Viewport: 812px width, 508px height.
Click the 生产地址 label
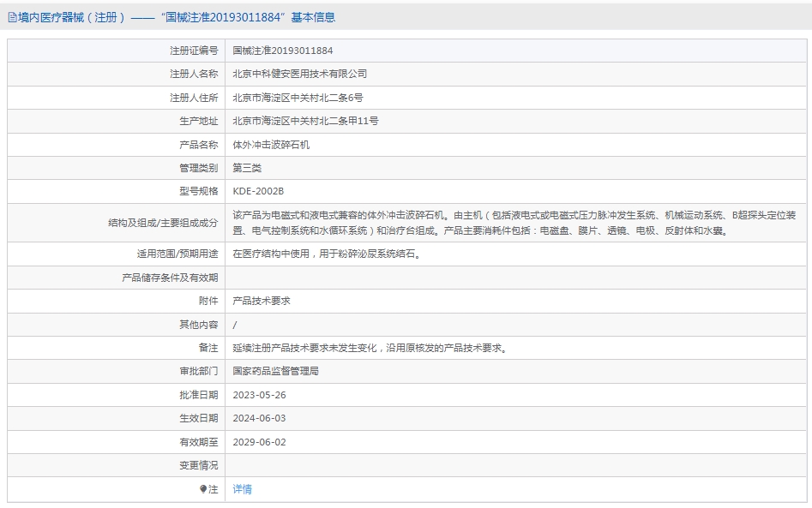coord(199,121)
